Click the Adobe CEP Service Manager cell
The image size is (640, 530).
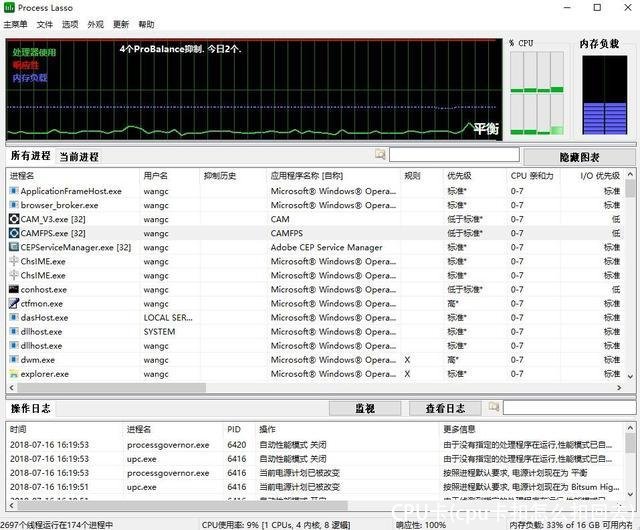(327, 247)
